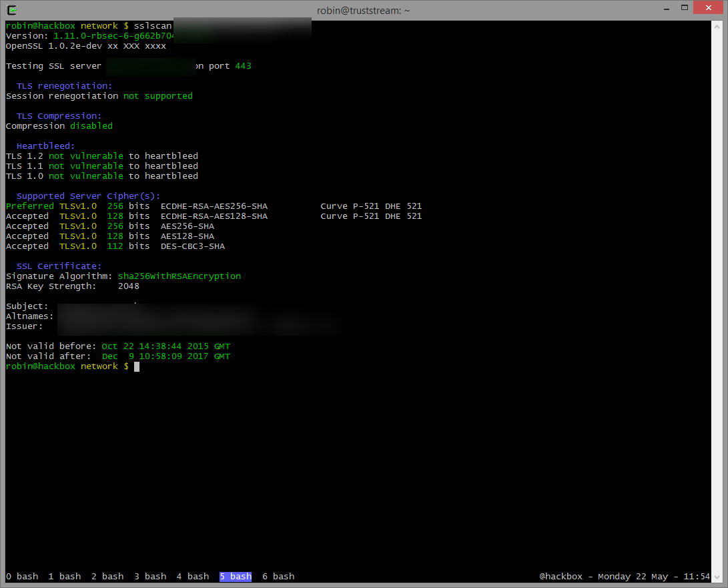Screen dimensions: 728x588
Task: Click the sslscan command on first line
Action: (152, 26)
